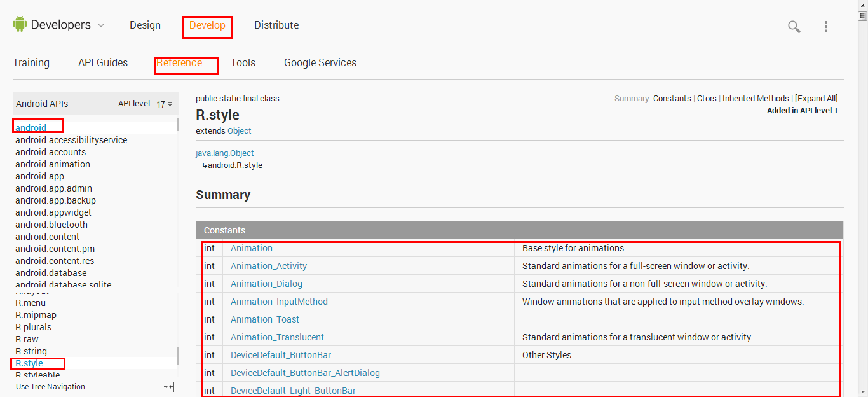Select android.content.pm package
The width and height of the screenshot is (868, 397).
tap(55, 249)
